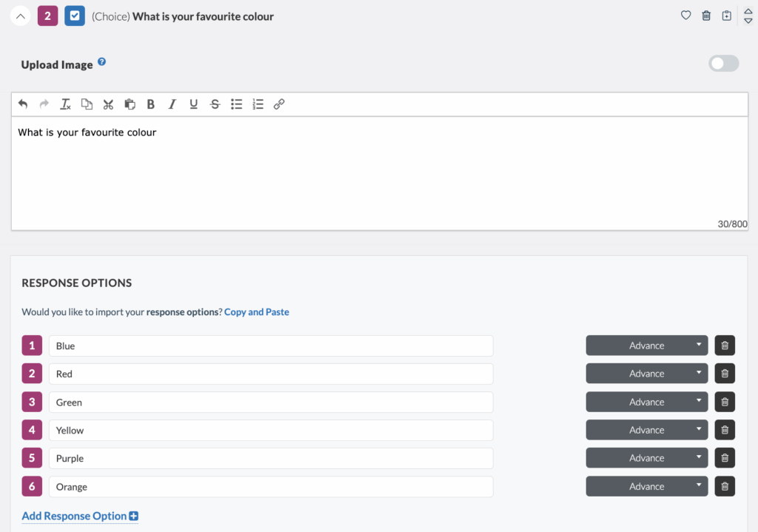Open the Upload Image help tooltip
This screenshot has height=532, width=758.
point(101,62)
